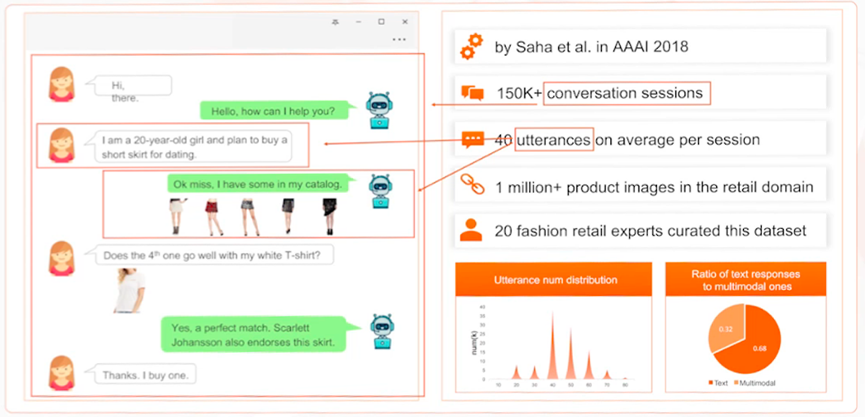Click the 'Utterance num distribution' chart header

coord(553,280)
